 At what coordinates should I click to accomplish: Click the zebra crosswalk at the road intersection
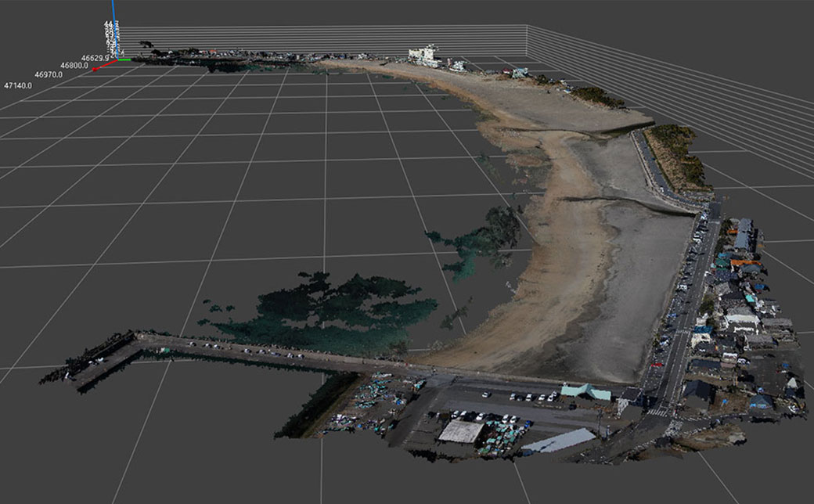pyautogui.click(x=657, y=412)
